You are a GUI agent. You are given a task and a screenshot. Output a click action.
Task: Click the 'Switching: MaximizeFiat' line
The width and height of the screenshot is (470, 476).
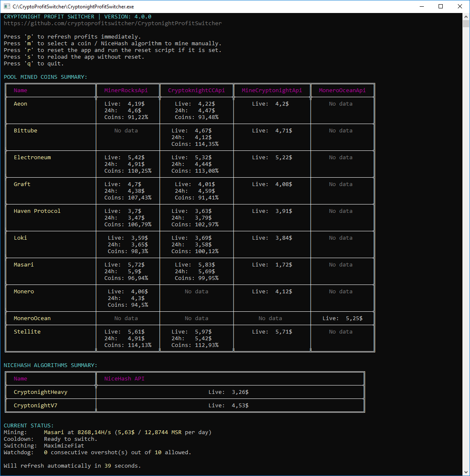[44, 445]
